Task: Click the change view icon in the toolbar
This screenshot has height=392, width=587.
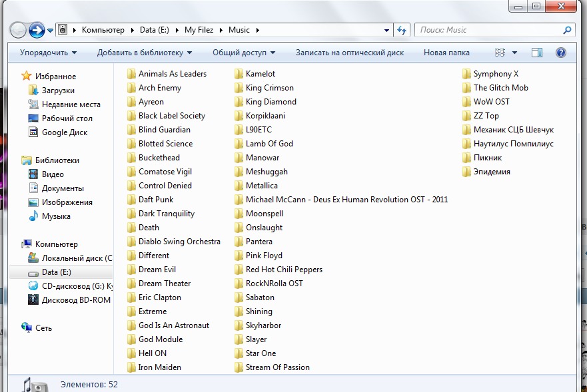Action: coord(500,53)
